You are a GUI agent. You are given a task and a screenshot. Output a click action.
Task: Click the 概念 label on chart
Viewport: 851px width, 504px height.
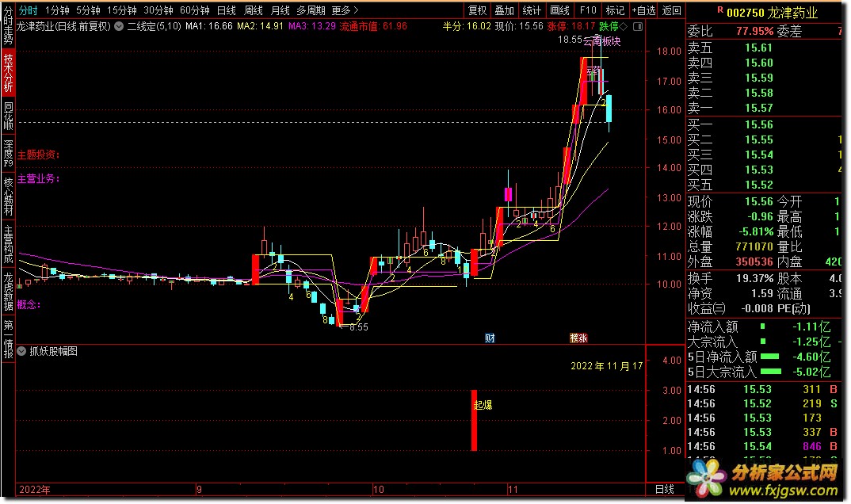click(x=29, y=305)
